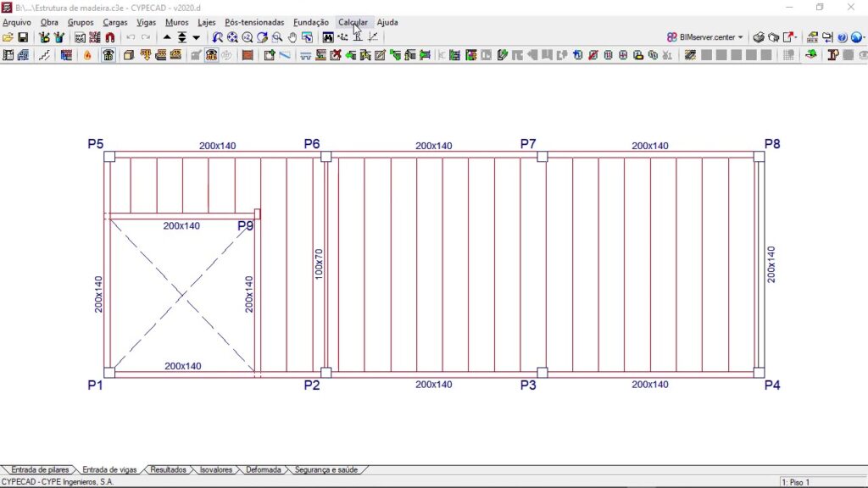
Task: Go up one floor with up arrow
Action: 167,37
